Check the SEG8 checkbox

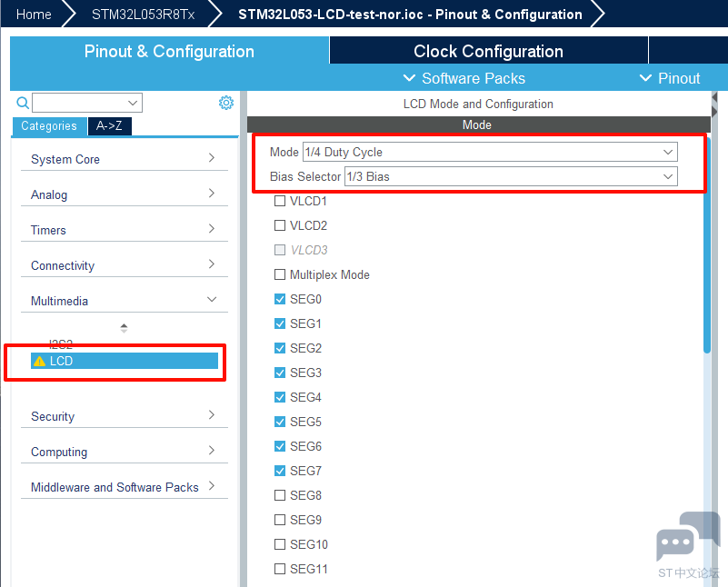pos(280,495)
